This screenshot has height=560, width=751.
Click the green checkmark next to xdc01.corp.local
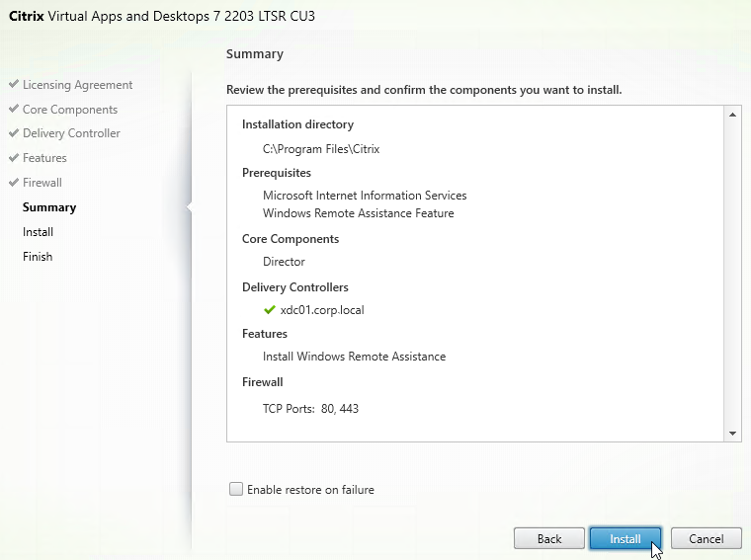pyautogui.click(x=270, y=310)
